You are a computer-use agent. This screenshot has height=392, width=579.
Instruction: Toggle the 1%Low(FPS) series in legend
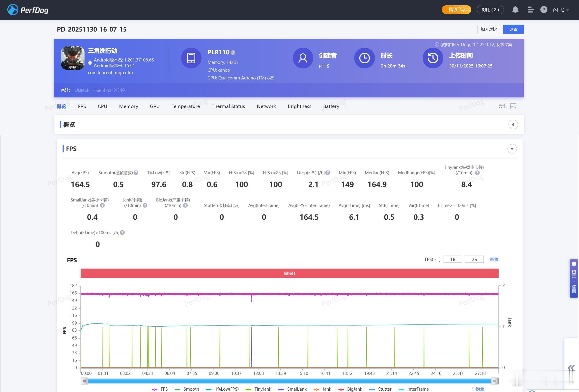coord(222,389)
